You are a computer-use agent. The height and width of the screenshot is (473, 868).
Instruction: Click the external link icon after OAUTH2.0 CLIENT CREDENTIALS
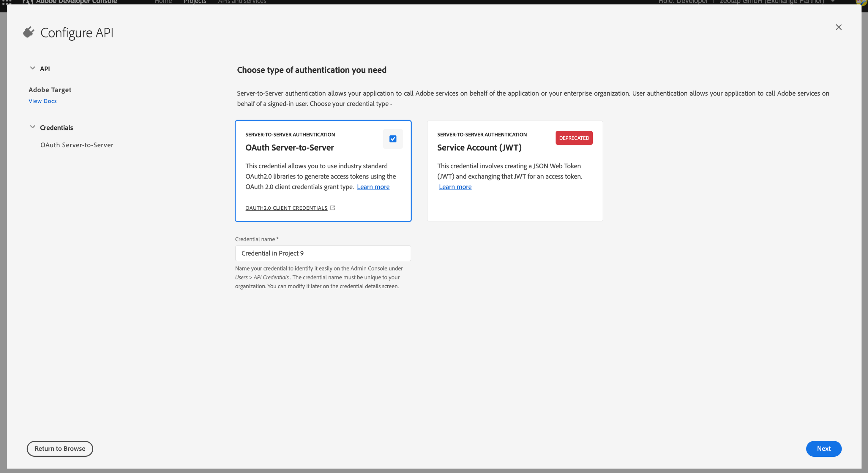coord(333,208)
